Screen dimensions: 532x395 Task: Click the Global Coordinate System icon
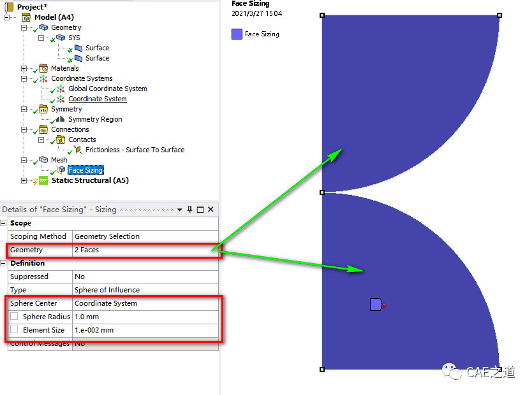tap(61, 89)
